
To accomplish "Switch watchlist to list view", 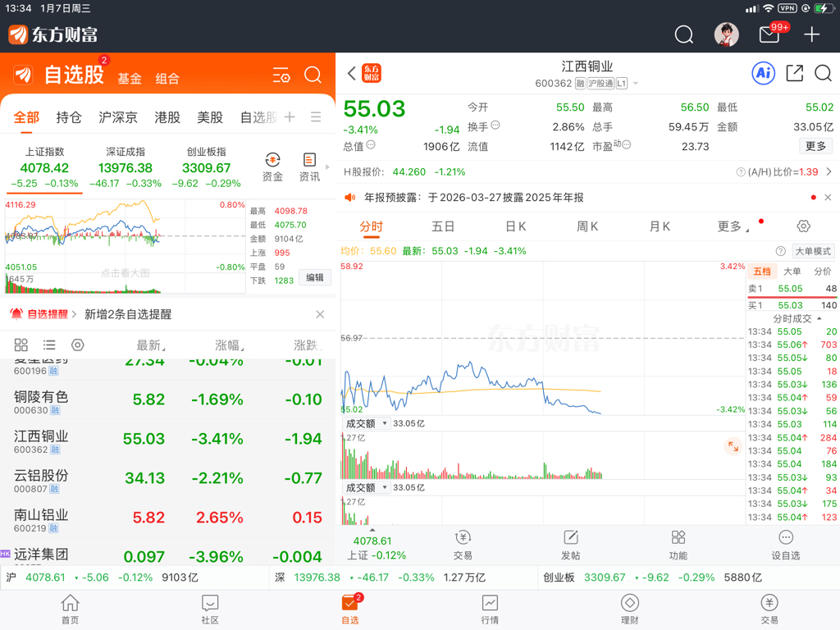I will click(49, 345).
